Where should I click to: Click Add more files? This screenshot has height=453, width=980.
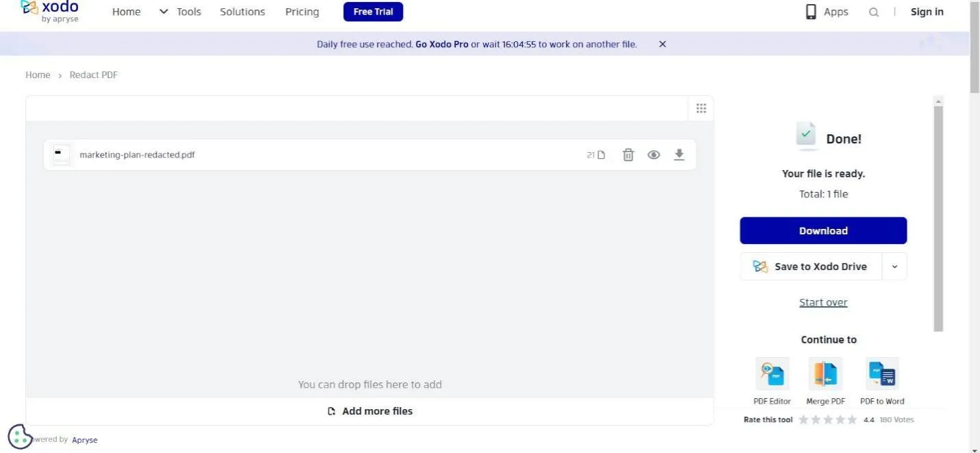[370, 411]
